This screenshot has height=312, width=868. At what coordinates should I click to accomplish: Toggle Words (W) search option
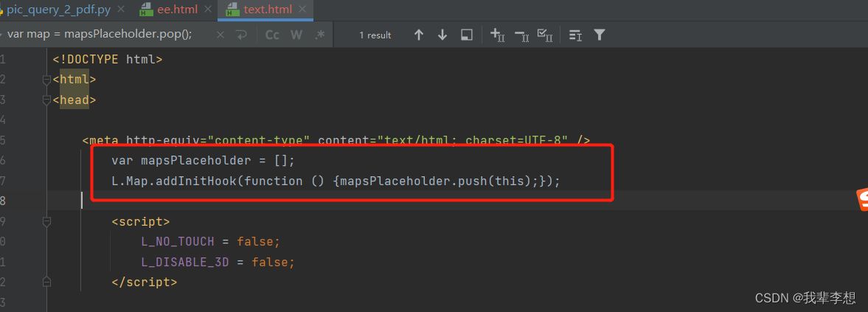(x=296, y=35)
